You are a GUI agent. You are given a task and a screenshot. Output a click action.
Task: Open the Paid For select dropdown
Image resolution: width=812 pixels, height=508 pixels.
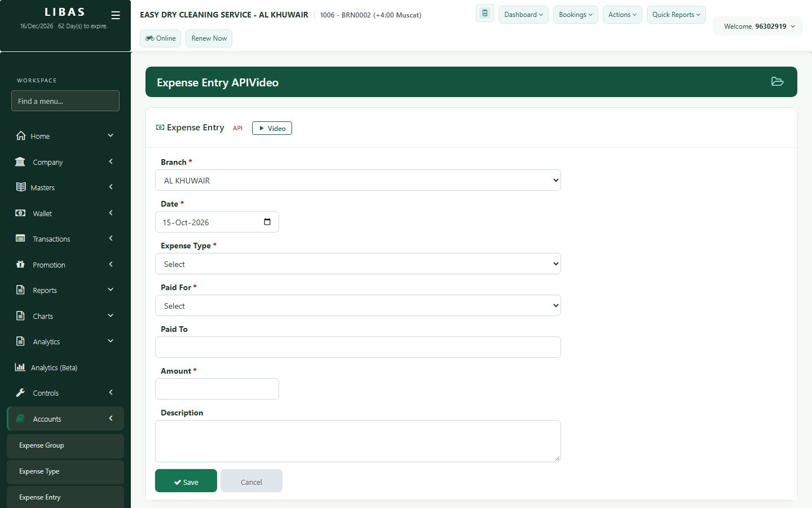358,305
